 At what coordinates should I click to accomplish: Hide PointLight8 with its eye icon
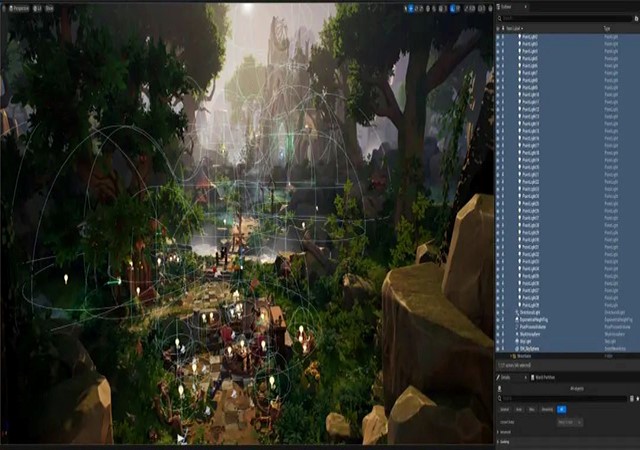pyautogui.click(x=498, y=80)
